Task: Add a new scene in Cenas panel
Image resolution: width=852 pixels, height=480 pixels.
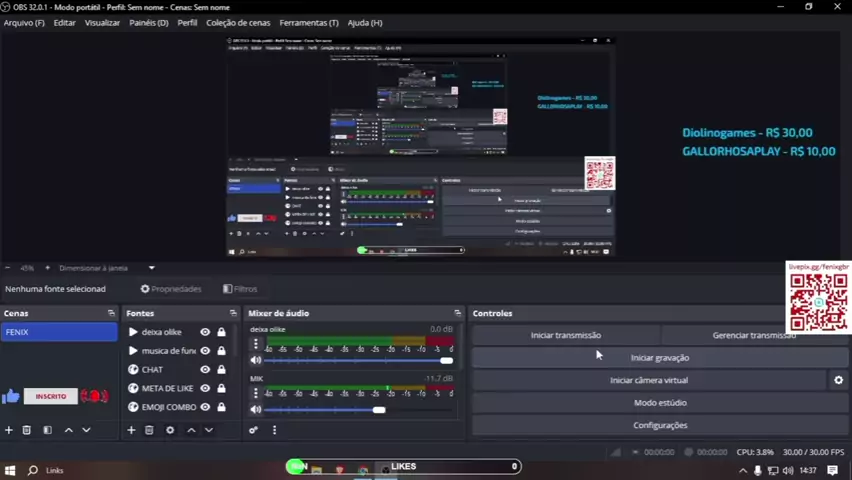Action: pos(9,430)
